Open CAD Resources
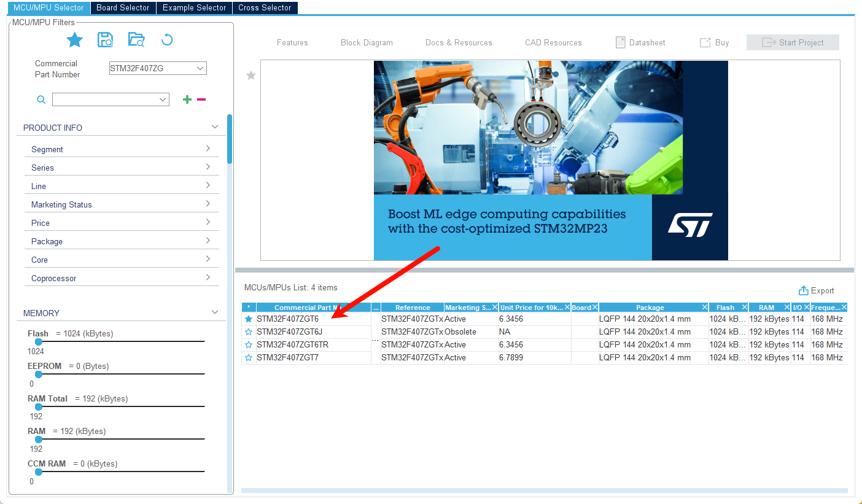Image resolution: width=862 pixels, height=504 pixels. click(x=553, y=42)
